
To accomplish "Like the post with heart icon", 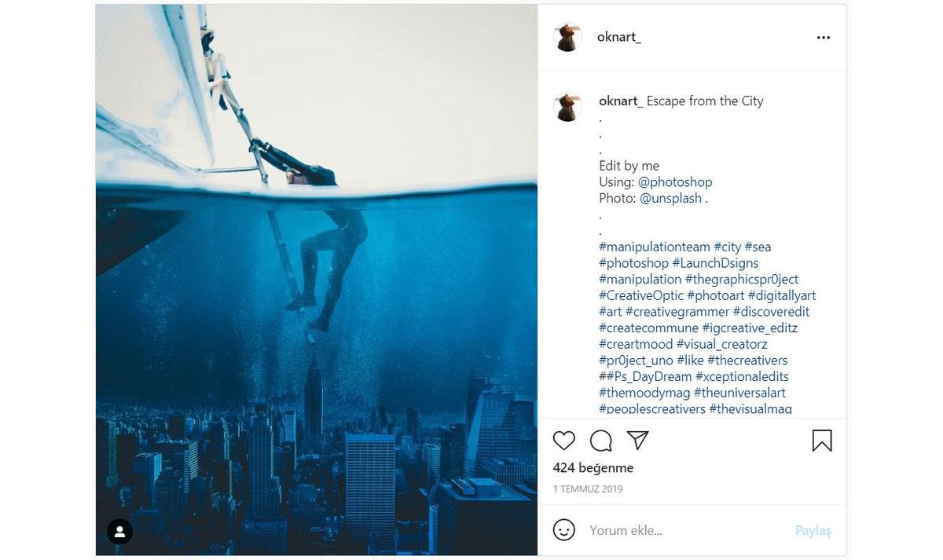I will (564, 441).
